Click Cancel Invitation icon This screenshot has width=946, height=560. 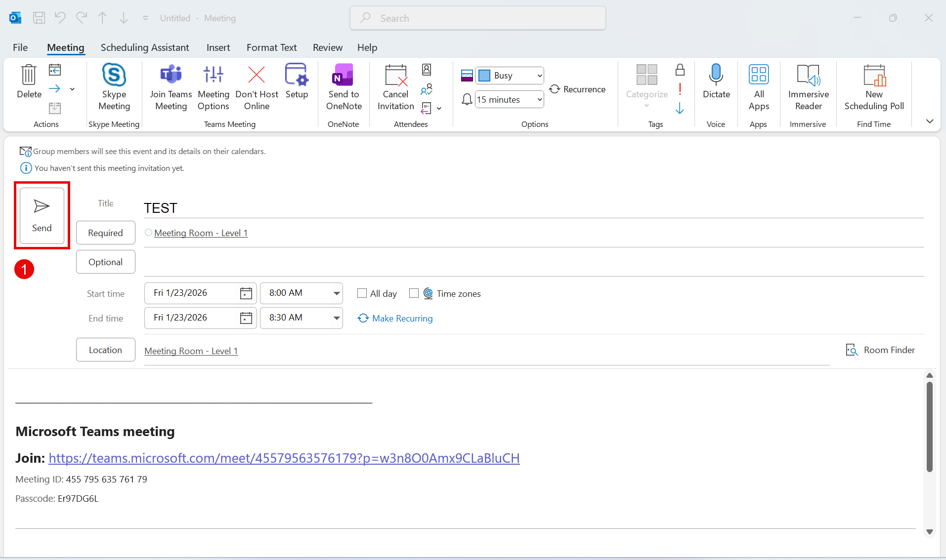tap(395, 76)
